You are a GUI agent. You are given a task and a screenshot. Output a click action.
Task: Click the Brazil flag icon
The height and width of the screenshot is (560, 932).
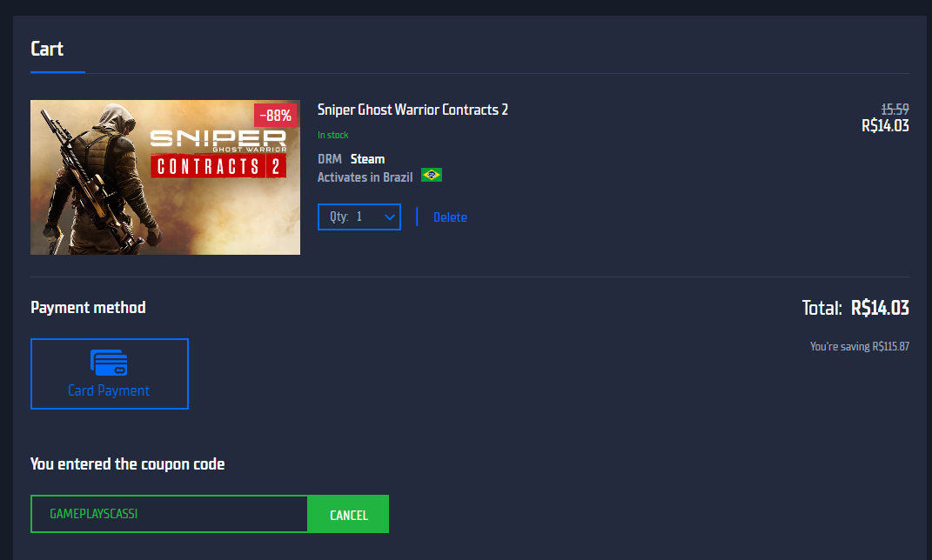pos(432,175)
